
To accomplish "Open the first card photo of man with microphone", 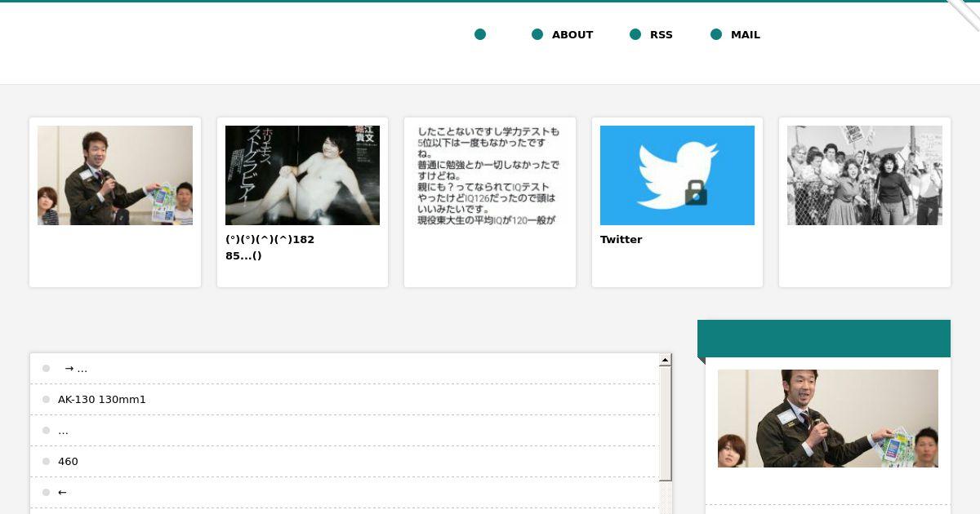I will [x=115, y=175].
